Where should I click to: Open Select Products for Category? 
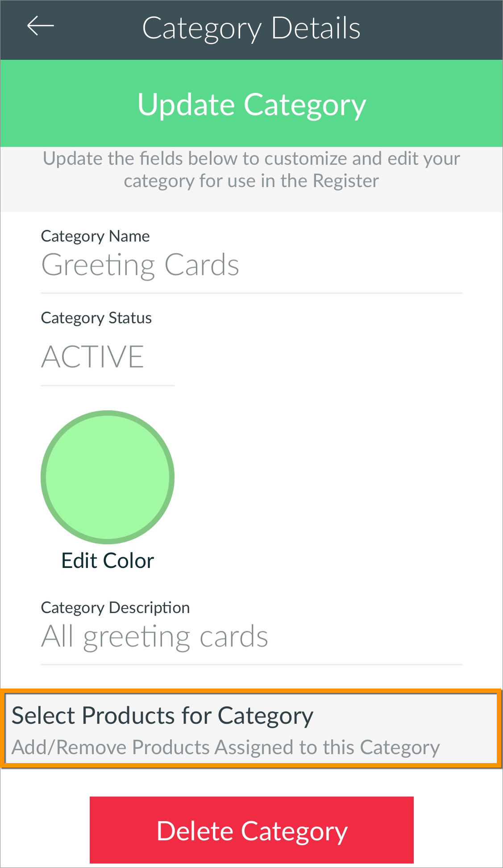pyautogui.click(x=251, y=729)
